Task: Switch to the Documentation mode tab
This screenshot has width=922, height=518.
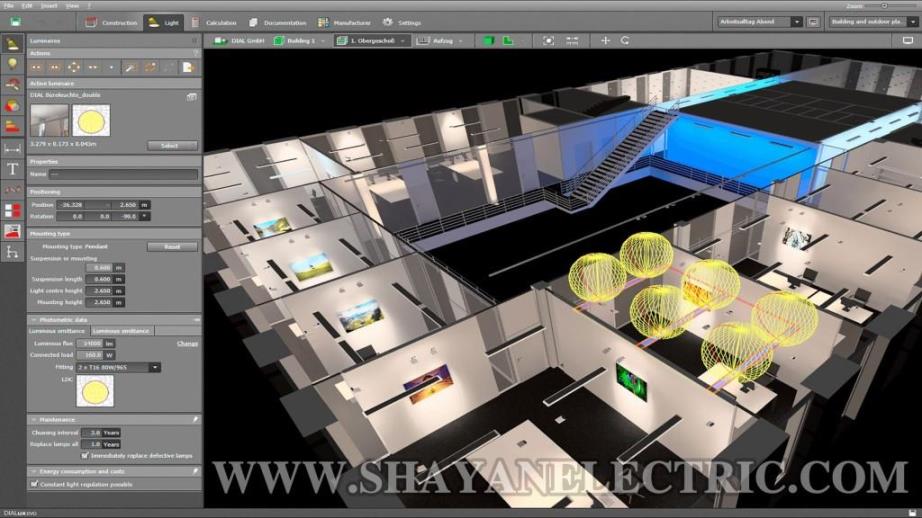Action: tap(278, 22)
